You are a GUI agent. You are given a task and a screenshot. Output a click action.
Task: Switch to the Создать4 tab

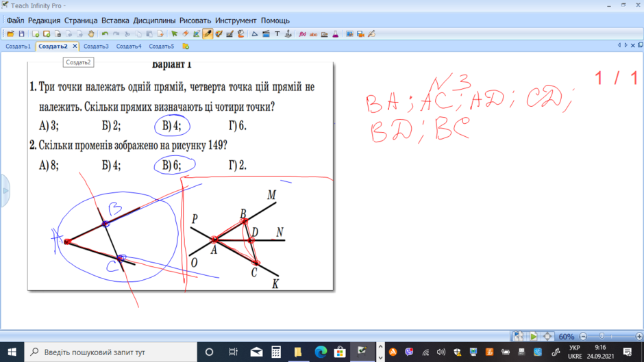[129, 47]
